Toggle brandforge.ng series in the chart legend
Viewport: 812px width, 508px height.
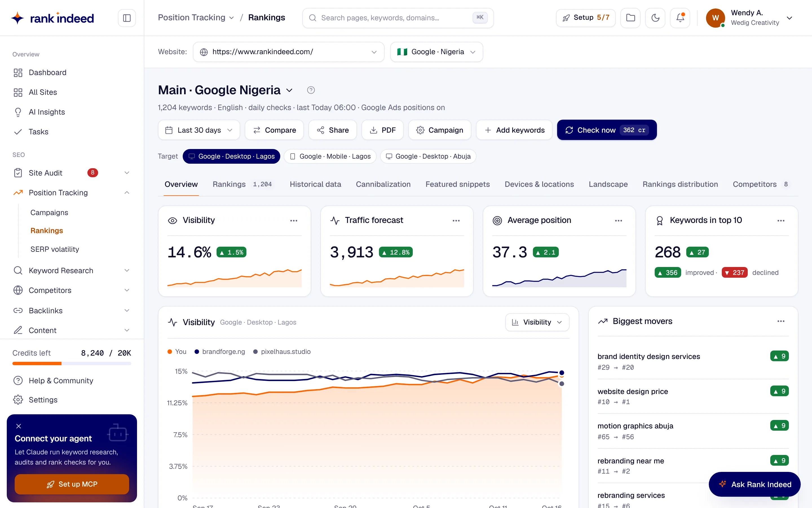click(x=220, y=351)
